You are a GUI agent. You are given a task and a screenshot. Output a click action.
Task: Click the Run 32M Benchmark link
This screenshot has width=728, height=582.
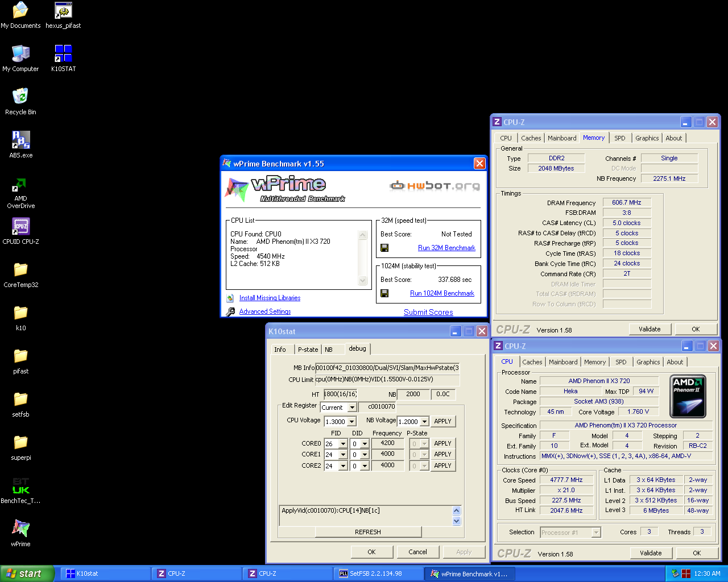(x=446, y=248)
